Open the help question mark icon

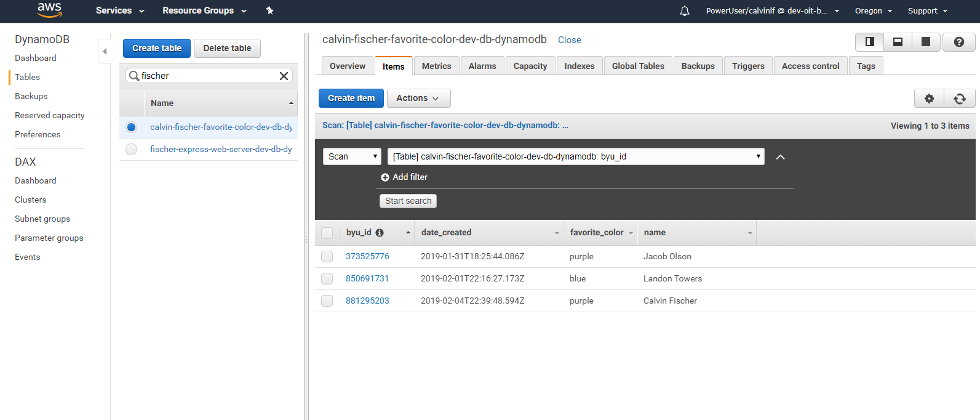click(958, 42)
